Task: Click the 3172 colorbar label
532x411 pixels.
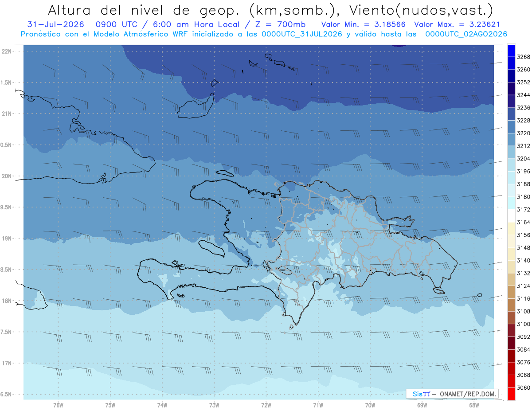Action: [x=524, y=209]
